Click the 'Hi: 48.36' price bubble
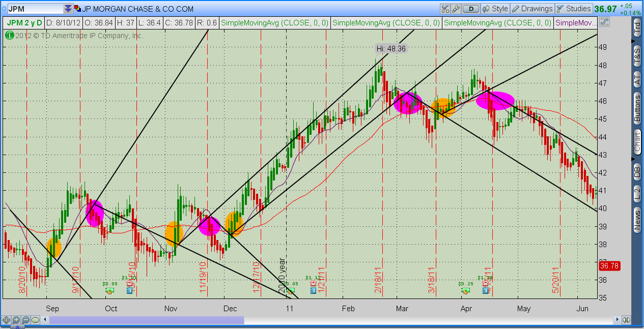This screenshot has width=644, height=329. (391, 49)
